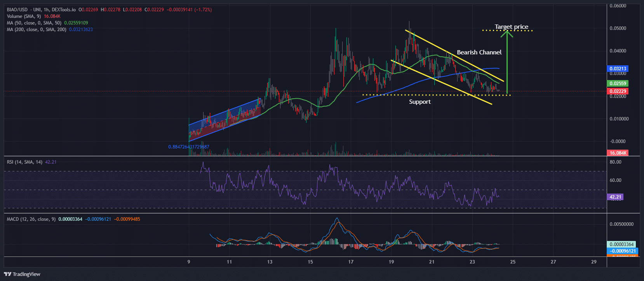Click the blue 0.03213 price axis label
This screenshot has height=281, width=644.
618,69
